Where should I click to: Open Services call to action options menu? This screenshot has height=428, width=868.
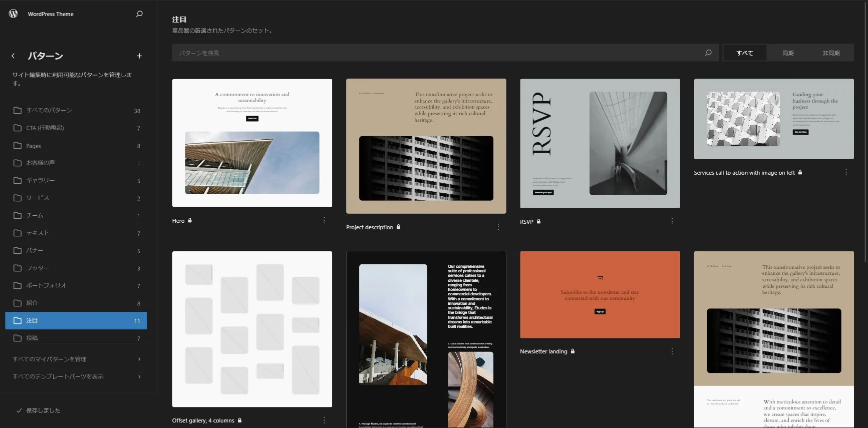(846, 173)
